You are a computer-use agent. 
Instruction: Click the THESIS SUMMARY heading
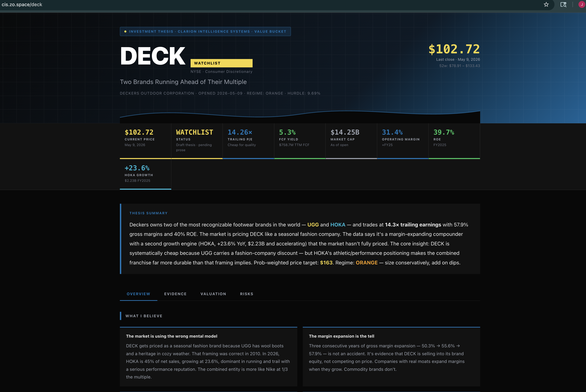point(148,213)
